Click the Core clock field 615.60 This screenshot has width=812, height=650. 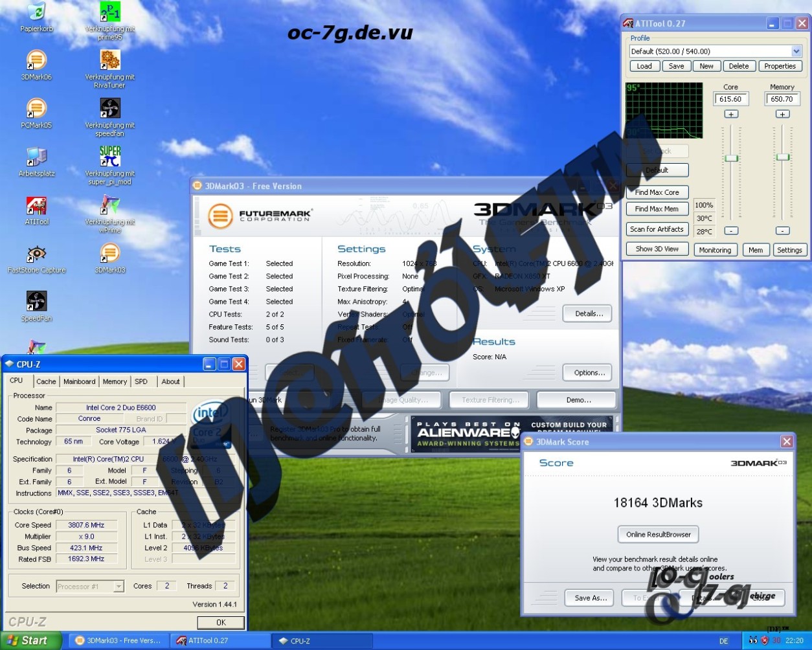[731, 99]
